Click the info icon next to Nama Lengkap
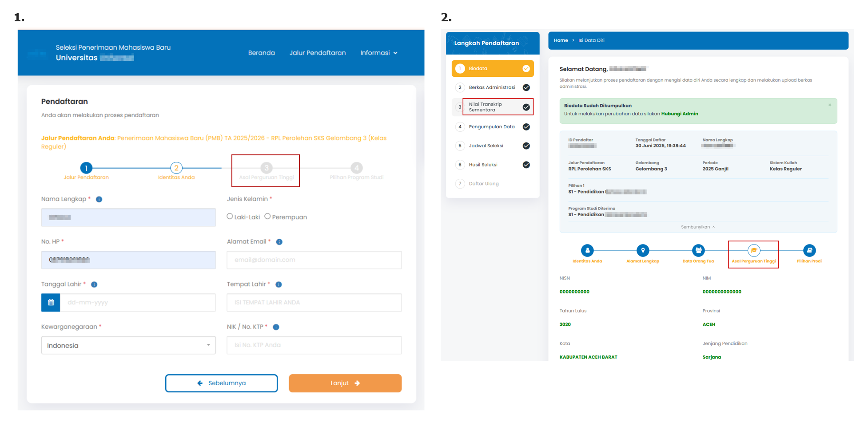The image size is (868, 426). (x=99, y=200)
